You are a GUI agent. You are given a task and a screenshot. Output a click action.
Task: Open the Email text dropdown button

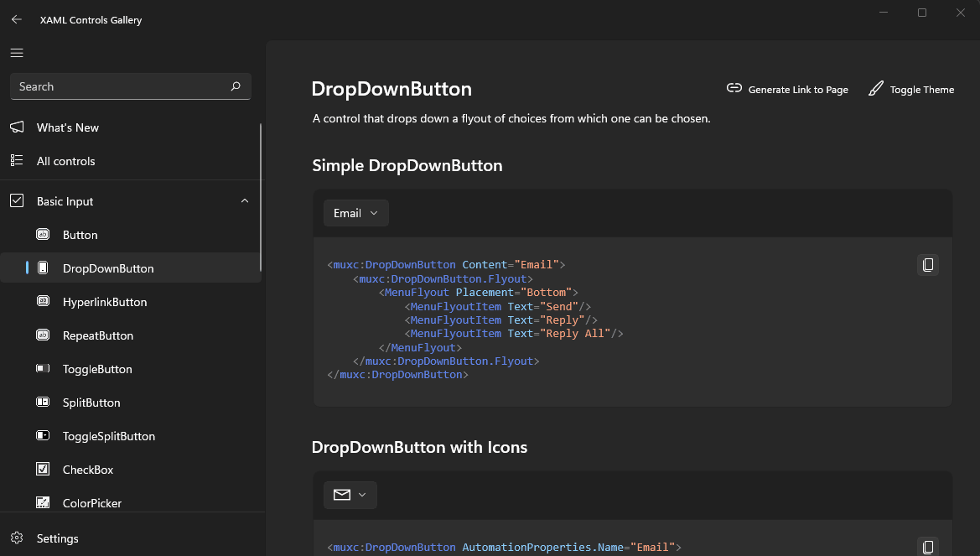coord(355,213)
